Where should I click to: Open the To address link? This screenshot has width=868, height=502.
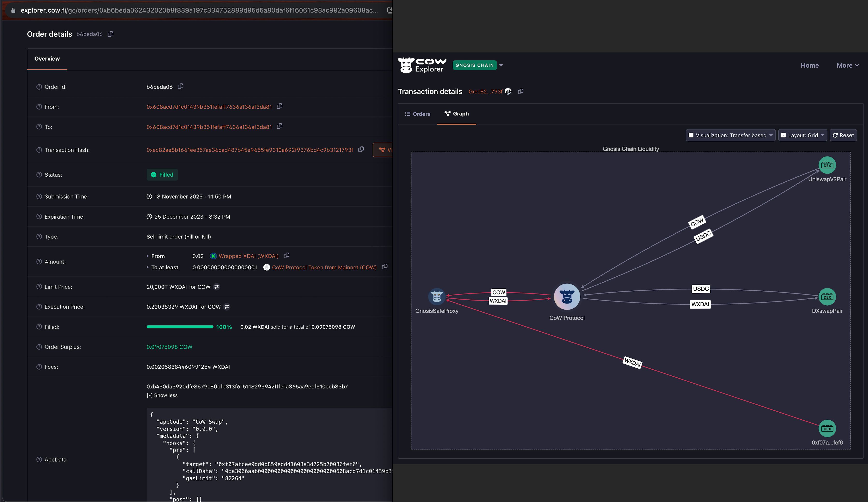(209, 127)
